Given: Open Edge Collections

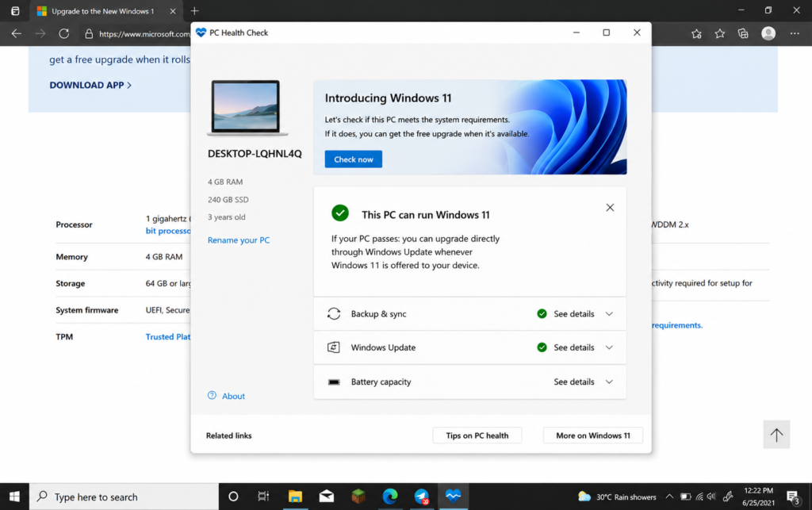Looking at the screenshot, I should 743,33.
